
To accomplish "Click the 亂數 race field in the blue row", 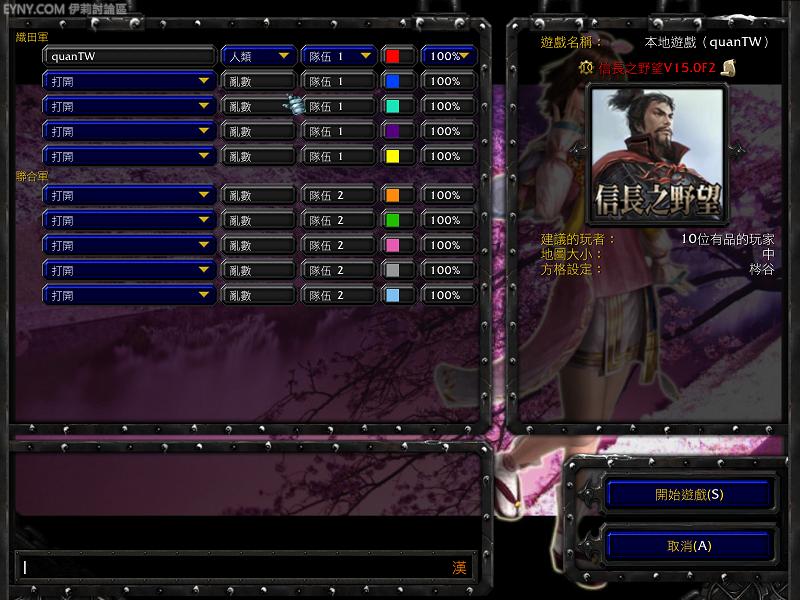I will 259,81.
